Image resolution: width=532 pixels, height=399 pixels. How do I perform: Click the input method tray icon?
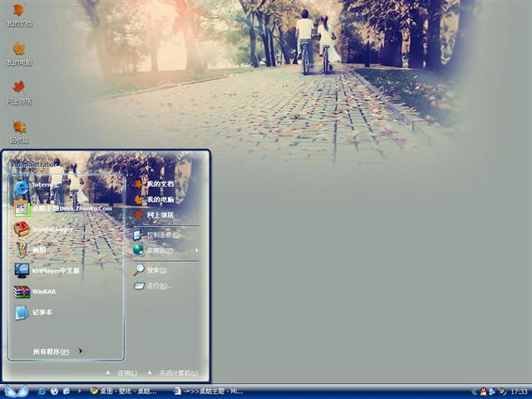[502, 392]
